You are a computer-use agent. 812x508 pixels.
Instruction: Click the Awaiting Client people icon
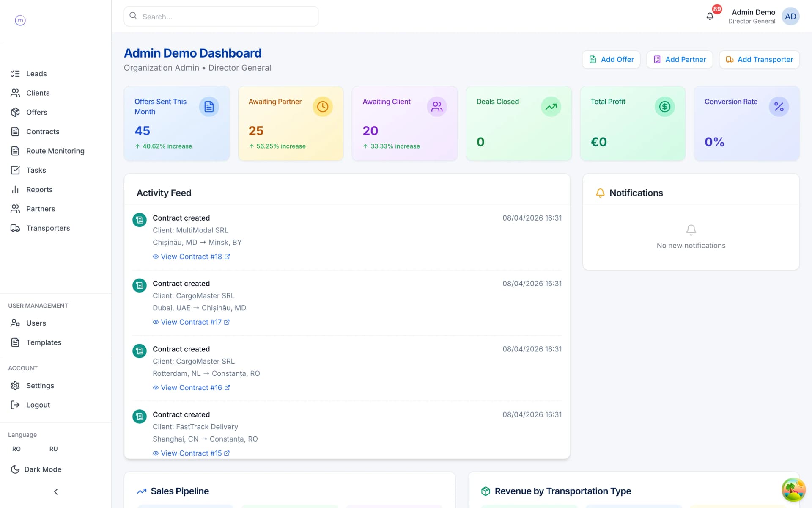pyautogui.click(x=437, y=107)
